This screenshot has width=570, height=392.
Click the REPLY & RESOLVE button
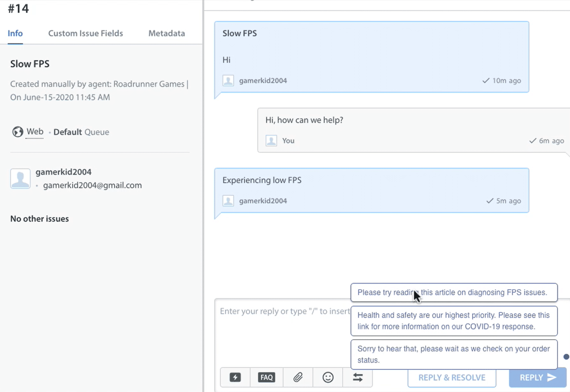(x=452, y=377)
